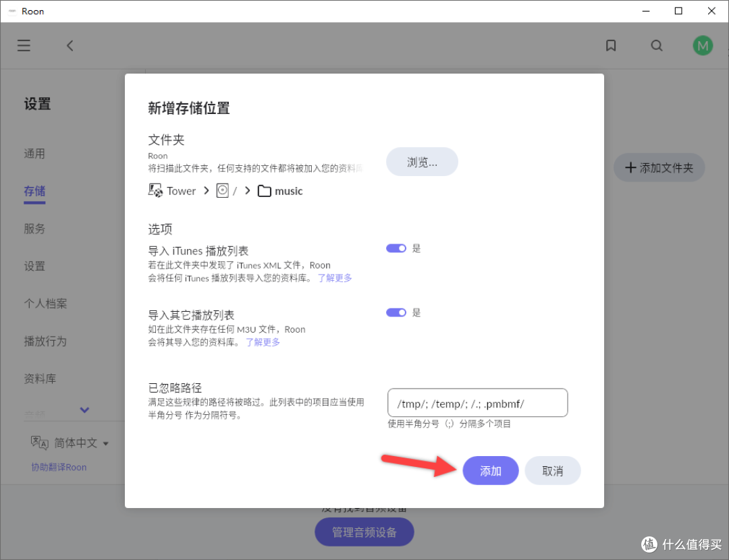Click the Roon root icon in path
The image size is (729, 560).
[x=223, y=190]
